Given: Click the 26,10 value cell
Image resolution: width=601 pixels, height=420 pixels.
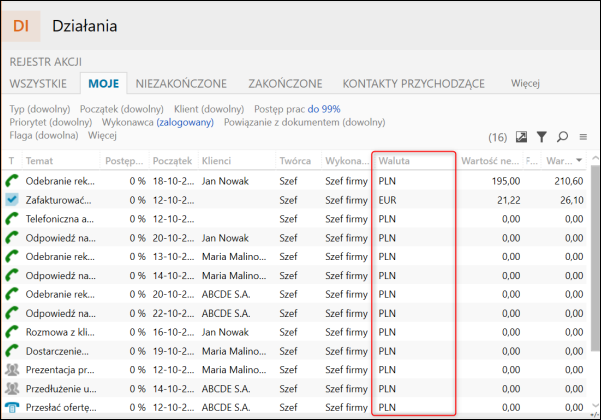Looking at the screenshot, I should [571, 200].
